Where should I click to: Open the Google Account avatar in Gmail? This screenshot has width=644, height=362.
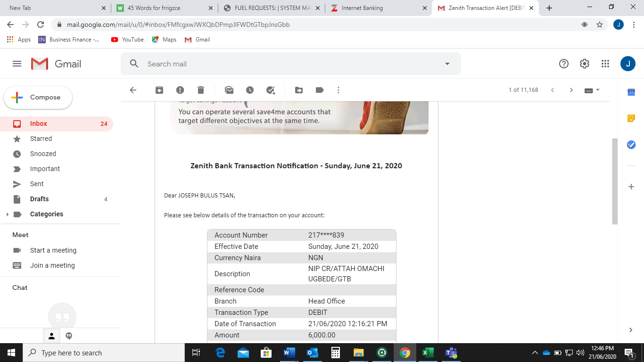point(628,64)
